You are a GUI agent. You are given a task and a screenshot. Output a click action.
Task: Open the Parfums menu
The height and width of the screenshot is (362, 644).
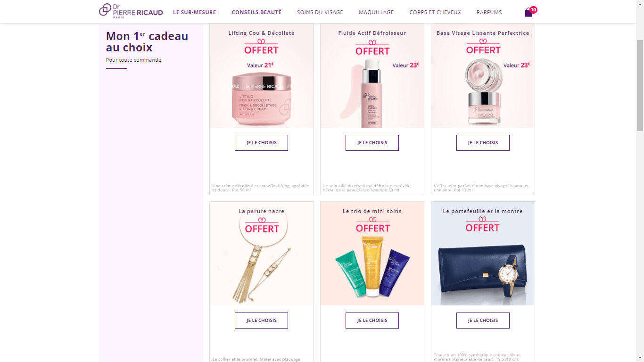(489, 12)
